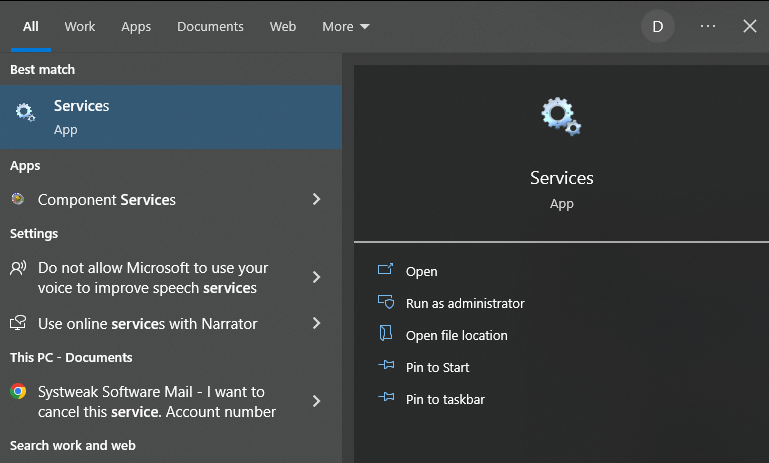Expand the Narrator services result chevron
Screen dimensions: 769x463
pyautogui.click(x=316, y=323)
